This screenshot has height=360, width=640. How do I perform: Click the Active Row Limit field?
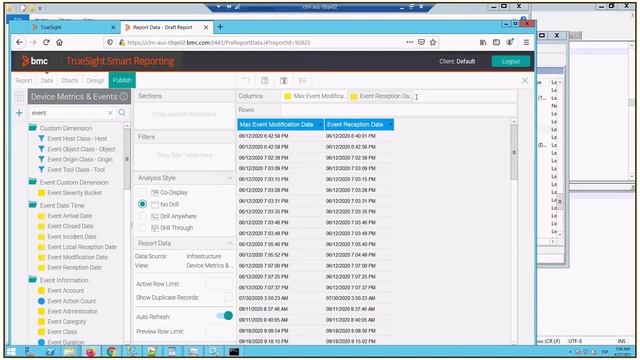tap(219, 284)
